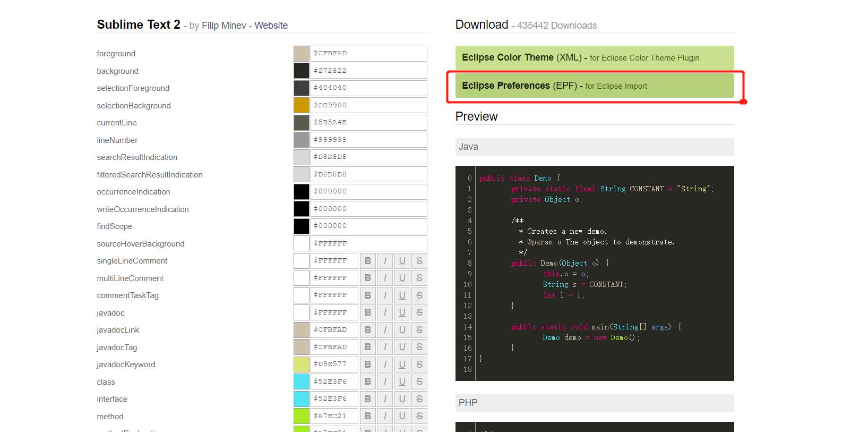Screen dimensions: 868x432
Task: Download Eclipse Preferences EPF file
Action: click(595, 86)
